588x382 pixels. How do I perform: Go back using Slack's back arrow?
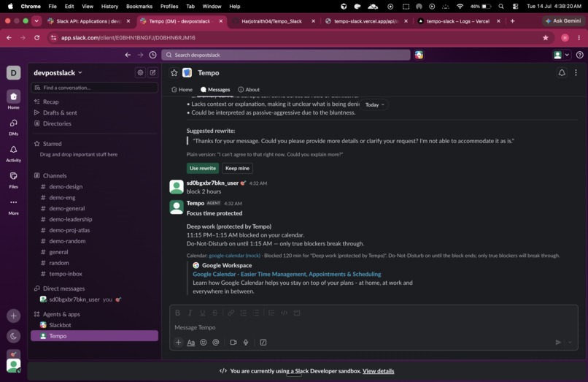128,55
